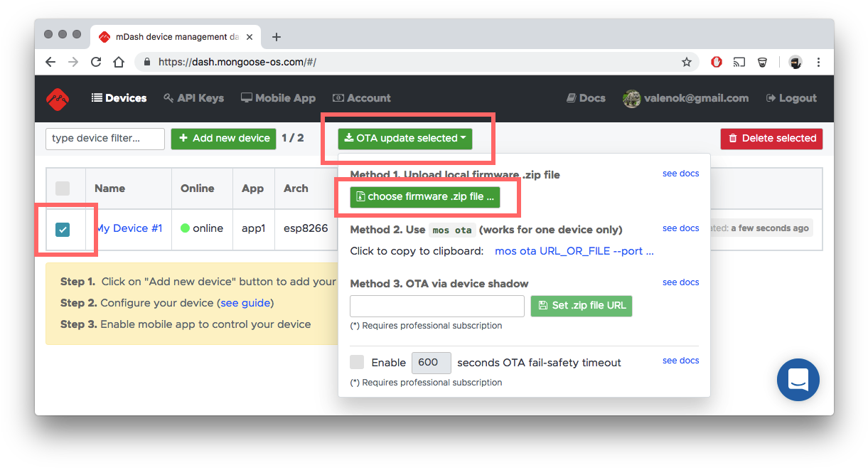Open browser home page icon

click(119, 62)
